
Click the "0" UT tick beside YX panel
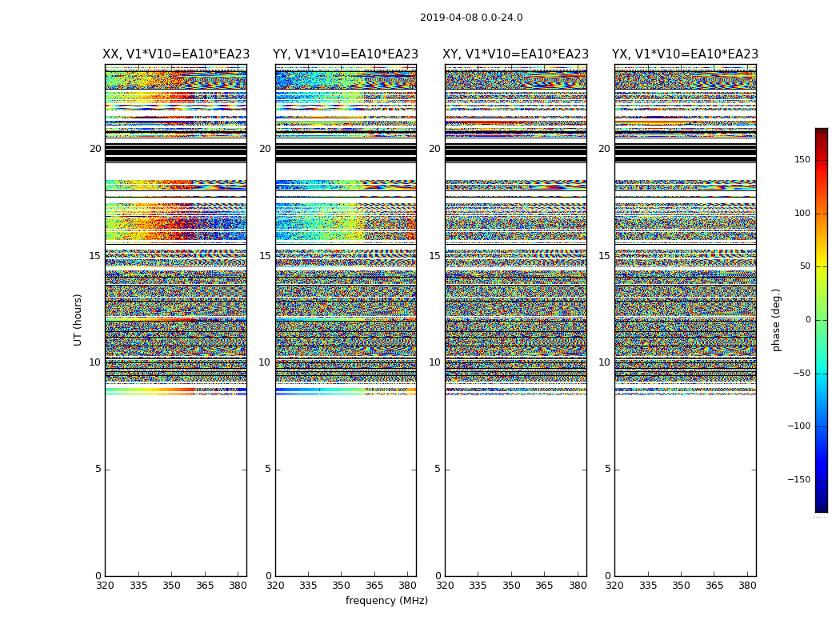click(x=607, y=576)
